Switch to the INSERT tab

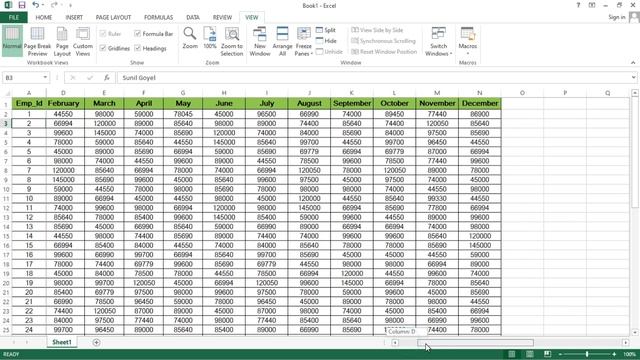click(74, 18)
